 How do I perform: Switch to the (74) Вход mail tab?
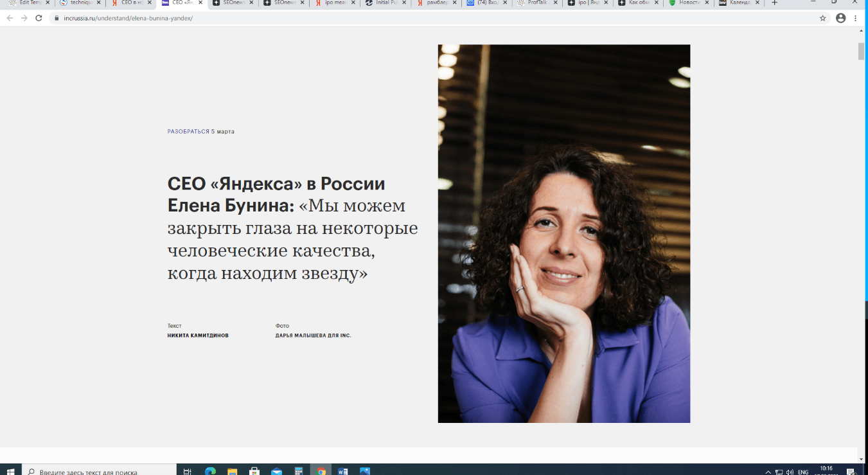click(x=485, y=3)
